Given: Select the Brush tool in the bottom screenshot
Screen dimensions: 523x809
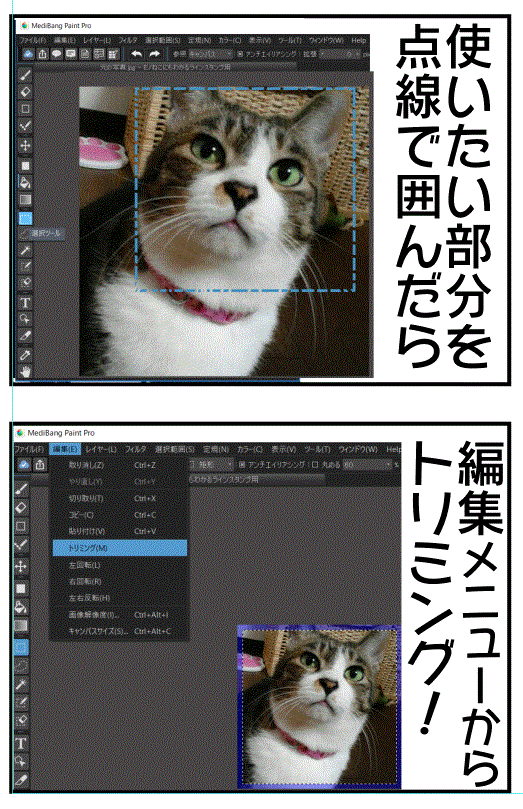Looking at the screenshot, I should point(21,488).
